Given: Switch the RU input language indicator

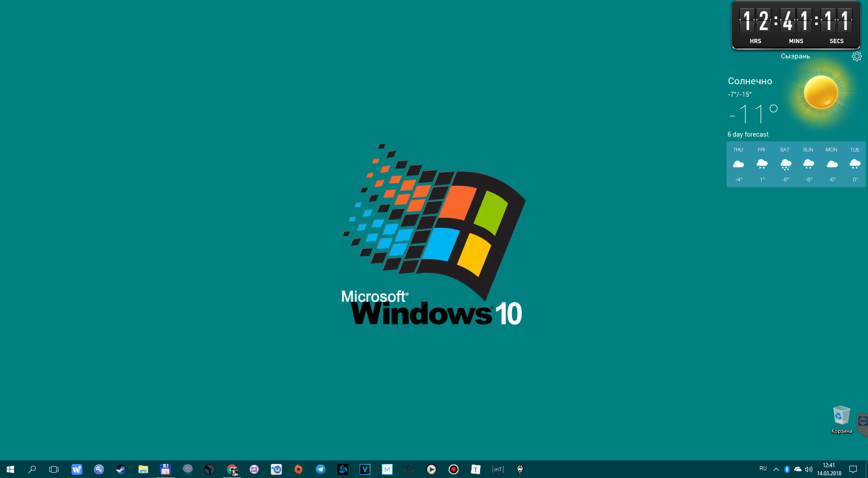Looking at the screenshot, I should pyautogui.click(x=763, y=469).
